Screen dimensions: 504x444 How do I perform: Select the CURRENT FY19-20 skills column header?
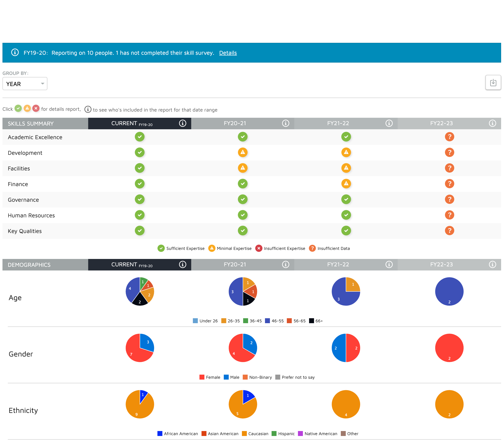[139, 124]
